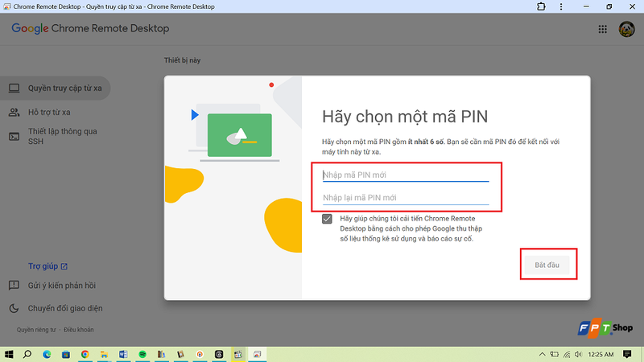Click the feedback bubble icon in sidebar
The width and height of the screenshot is (644, 362).
coord(14,286)
